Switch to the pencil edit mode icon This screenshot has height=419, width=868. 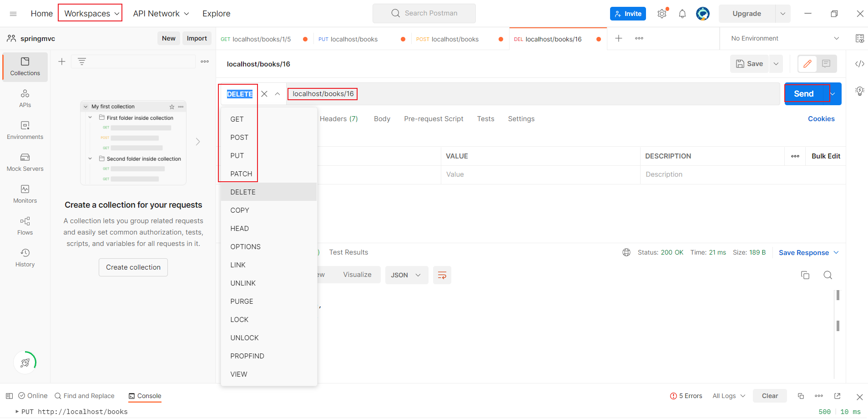[x=807, y=64]
